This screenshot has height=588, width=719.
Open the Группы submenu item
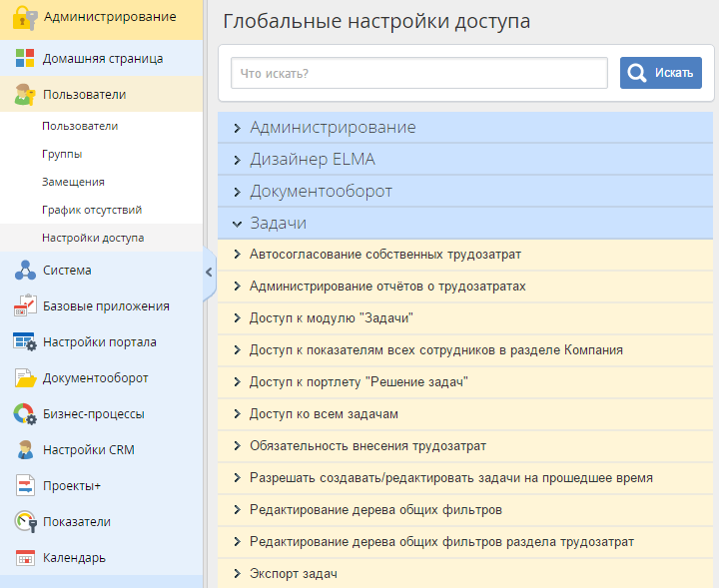coord(62,155)
